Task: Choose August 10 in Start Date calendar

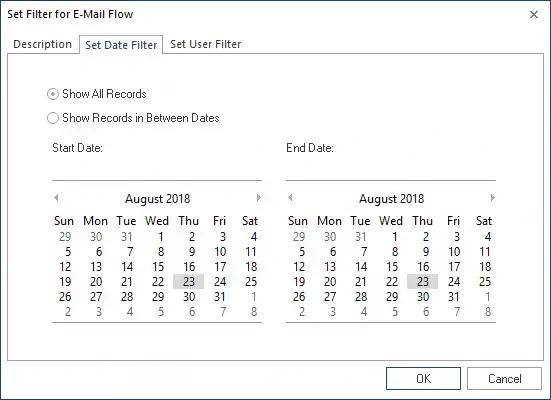Action: [x=220, y=252]
